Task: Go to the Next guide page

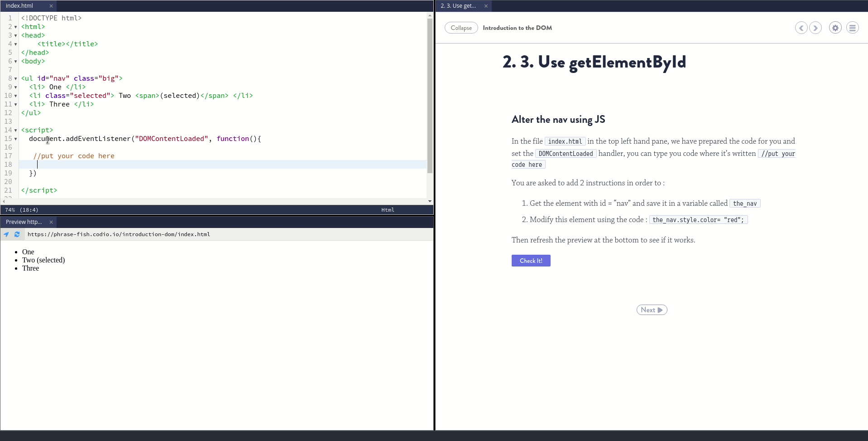Action: point(652,310)
